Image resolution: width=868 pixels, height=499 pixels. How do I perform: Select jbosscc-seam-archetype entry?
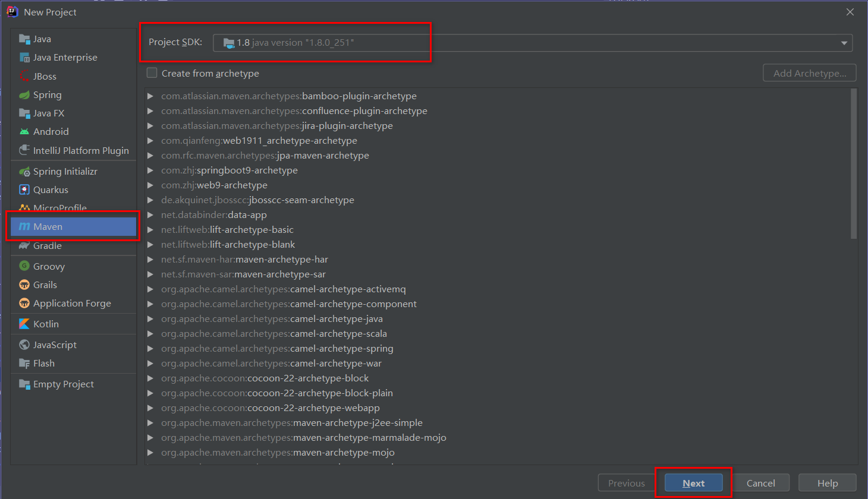(257, 200)
